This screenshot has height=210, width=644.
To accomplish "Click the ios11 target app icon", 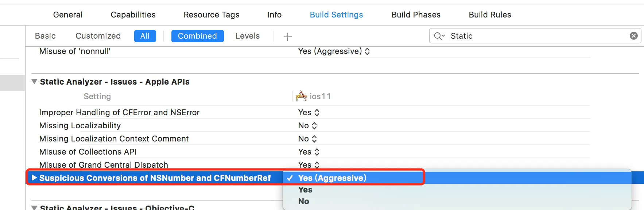I will click(301, 96).
